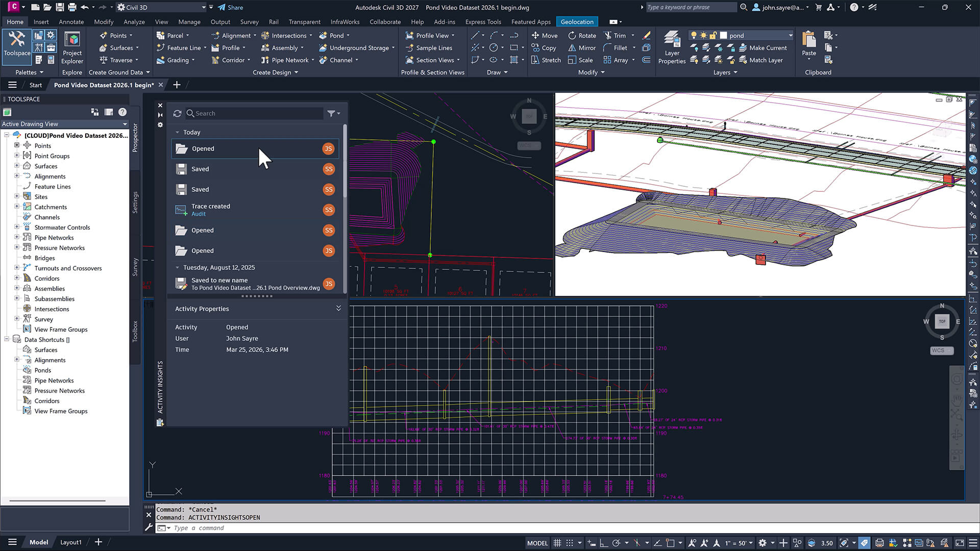980x551 pixels.
Task: Click the Activity Insights search field
Action: click(x=254, y=113)
